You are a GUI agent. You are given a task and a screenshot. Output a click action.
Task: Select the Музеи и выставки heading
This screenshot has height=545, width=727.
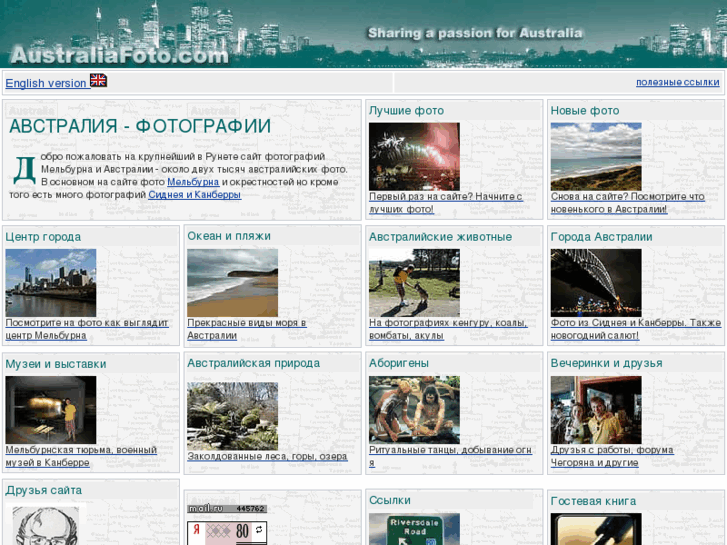pyautogui.click(x=56, y=364)
